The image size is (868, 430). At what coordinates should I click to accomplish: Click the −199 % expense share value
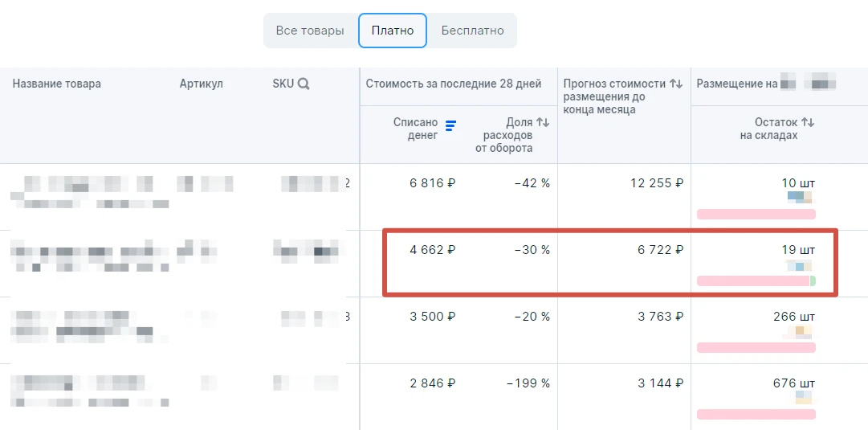pos(528,383)
